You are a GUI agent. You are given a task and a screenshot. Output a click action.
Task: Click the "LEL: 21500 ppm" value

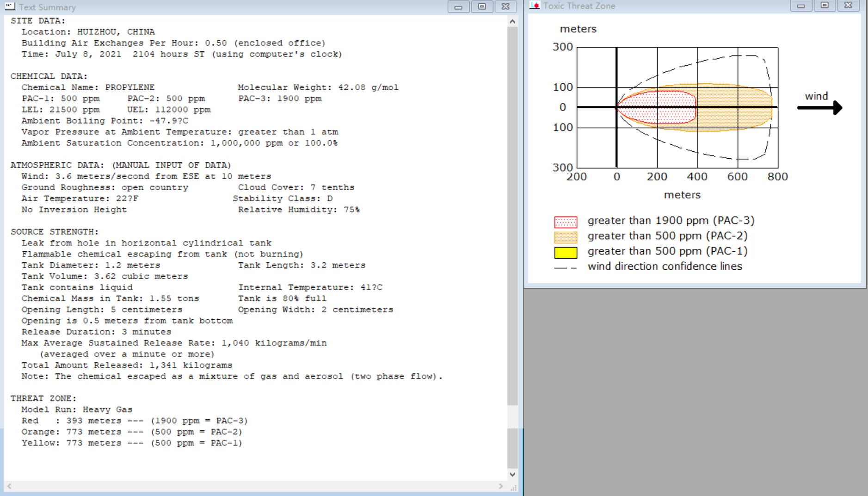click(61, 110)
